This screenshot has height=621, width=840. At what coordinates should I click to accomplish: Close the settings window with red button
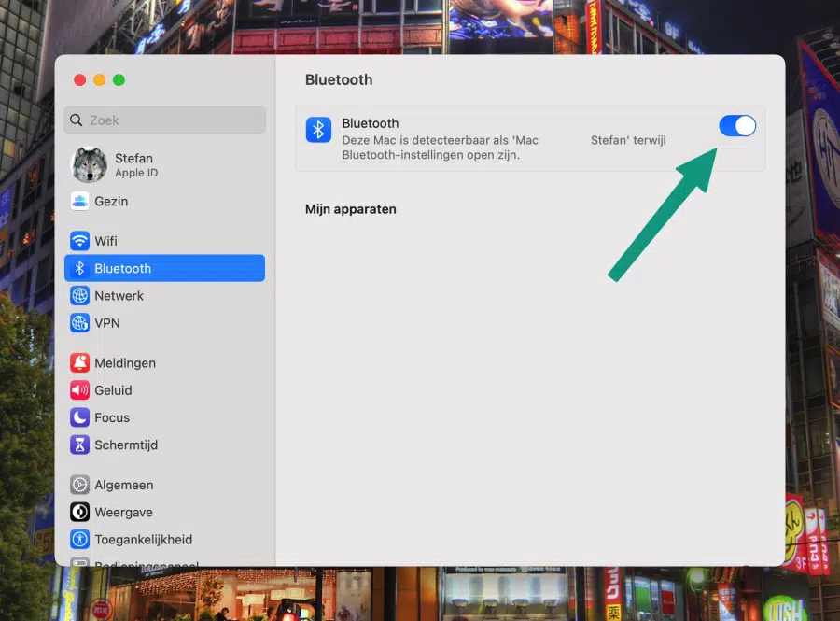click(x=80, y=79)
